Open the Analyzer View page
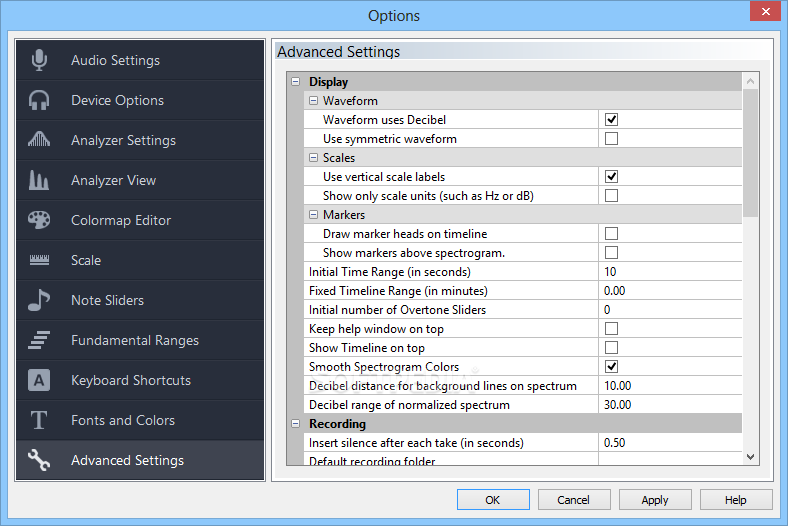Viewport: 788px width, 526px height. (x=113, y=180)
